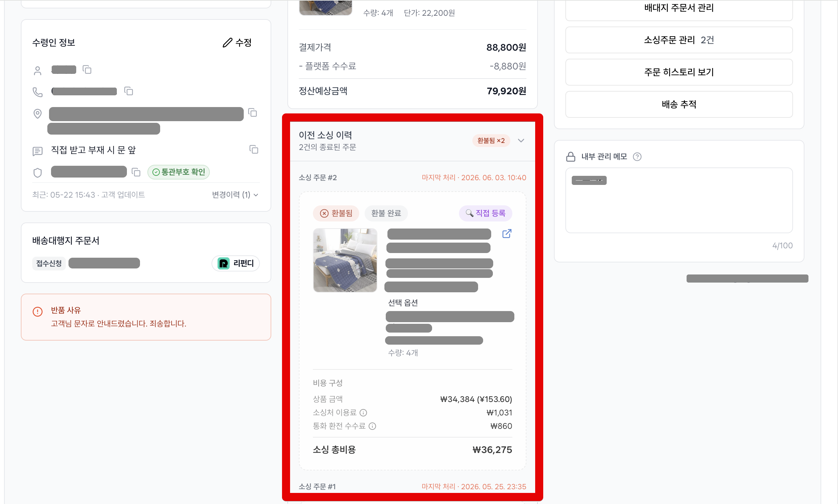This screenshot has width=838, height=504.
Task: Click the 리펀디 forwarding agent badge
Action: pyautogui.click(x=235, y=263)
